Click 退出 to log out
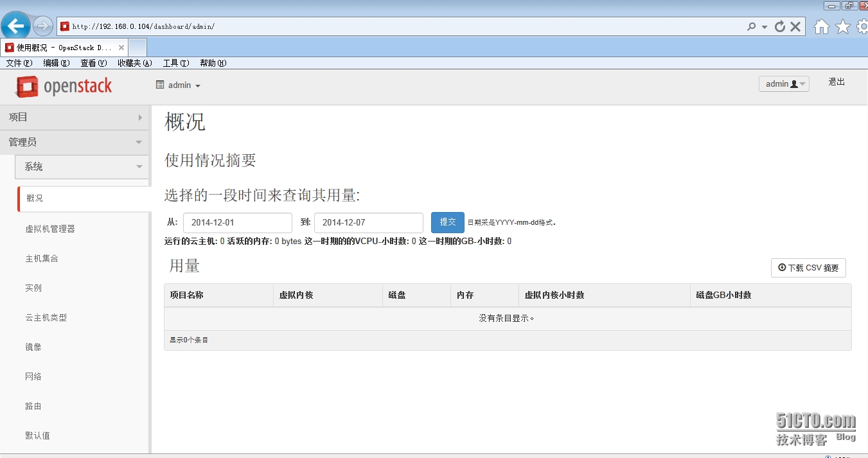 (837, 82)
